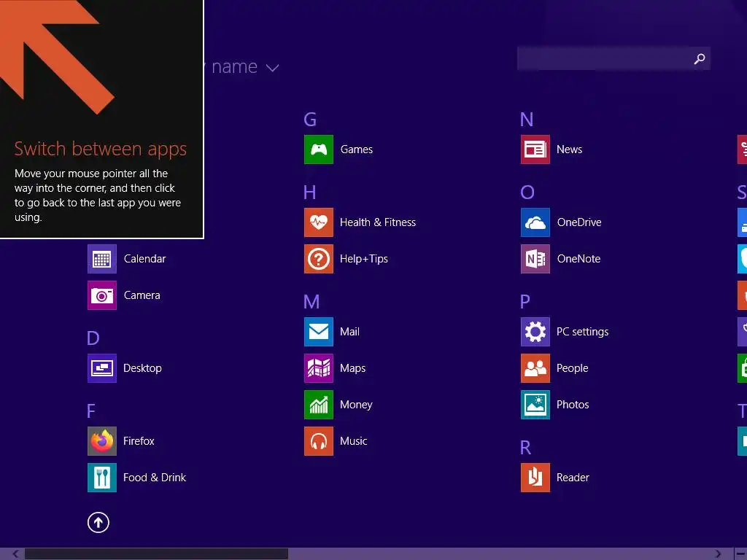This screenshot has width=747, height=560.
Task: Click the horizontal scrollbar left arrow
Action: pyautogui.click(x=15, y=554)
